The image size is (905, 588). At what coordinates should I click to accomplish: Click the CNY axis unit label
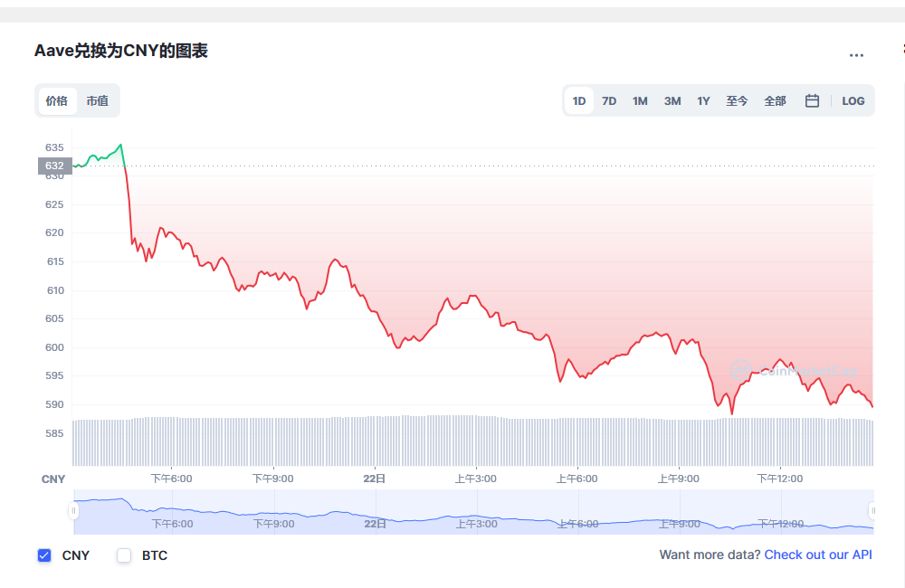[53, 479]
